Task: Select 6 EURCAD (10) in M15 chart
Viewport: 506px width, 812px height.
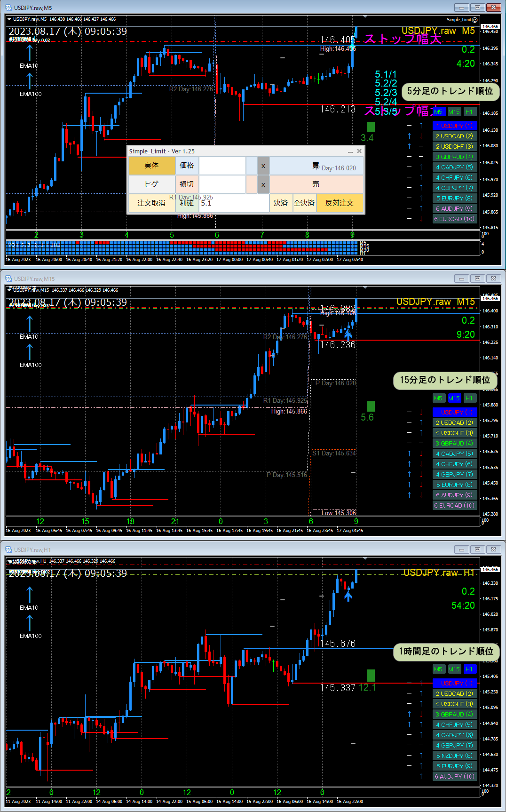Action: [455, 506]
